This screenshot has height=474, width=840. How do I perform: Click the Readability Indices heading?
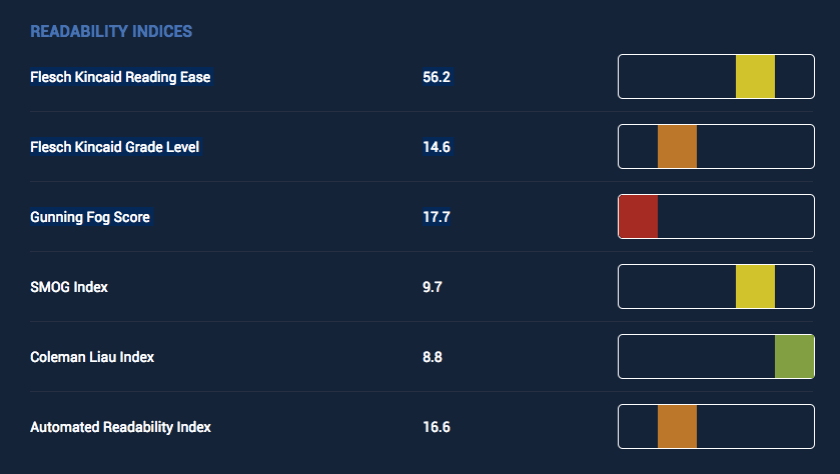(x=111, y=32)
